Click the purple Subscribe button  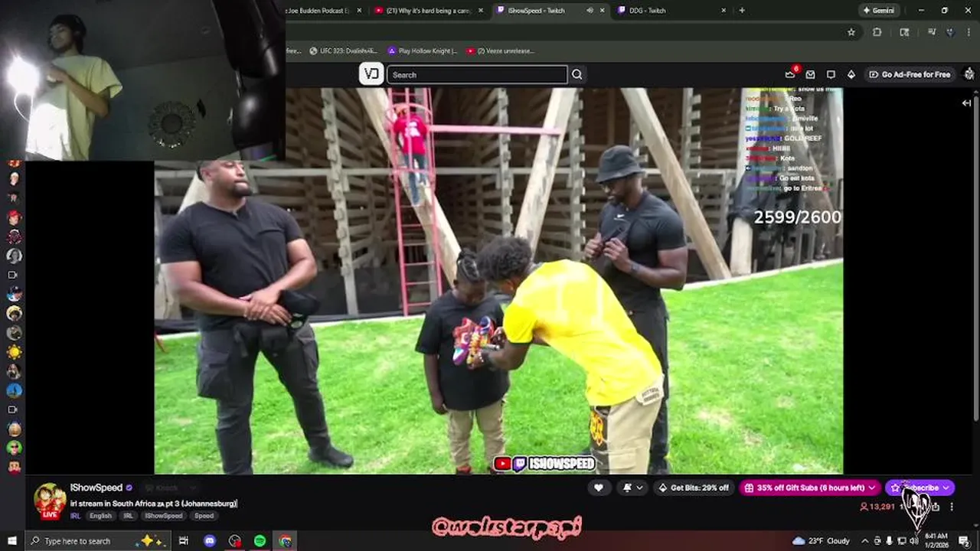920,487
